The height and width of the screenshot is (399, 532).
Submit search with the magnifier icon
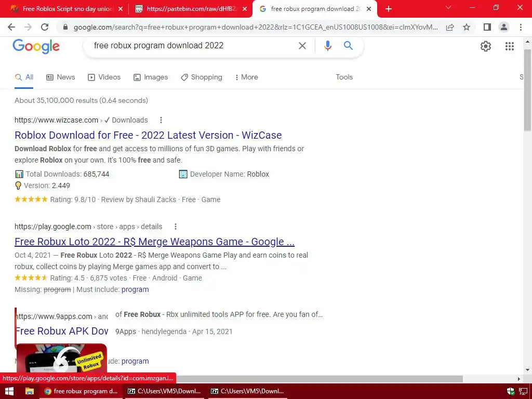tap(348, 46)
